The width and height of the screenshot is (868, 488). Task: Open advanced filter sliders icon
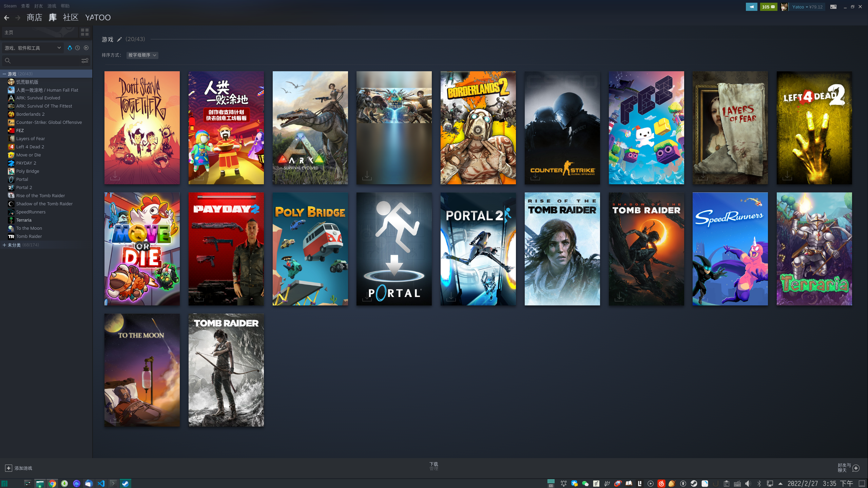pos(85,61)
